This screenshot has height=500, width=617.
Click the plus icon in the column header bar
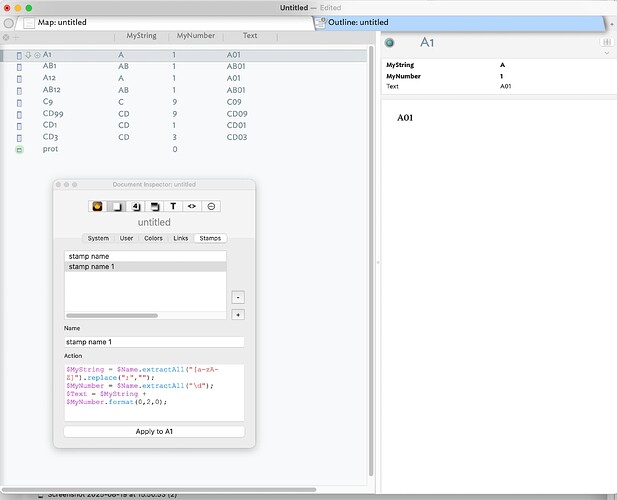click(x=16, y=37)
